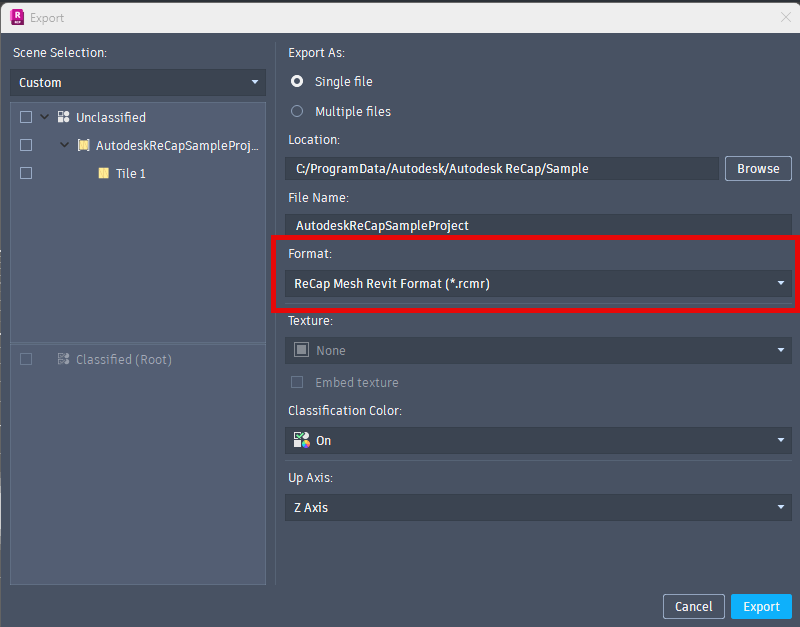Screen dimensions: 800x627
Task: Check the Tile 1 checkbox
Action: 26,173
